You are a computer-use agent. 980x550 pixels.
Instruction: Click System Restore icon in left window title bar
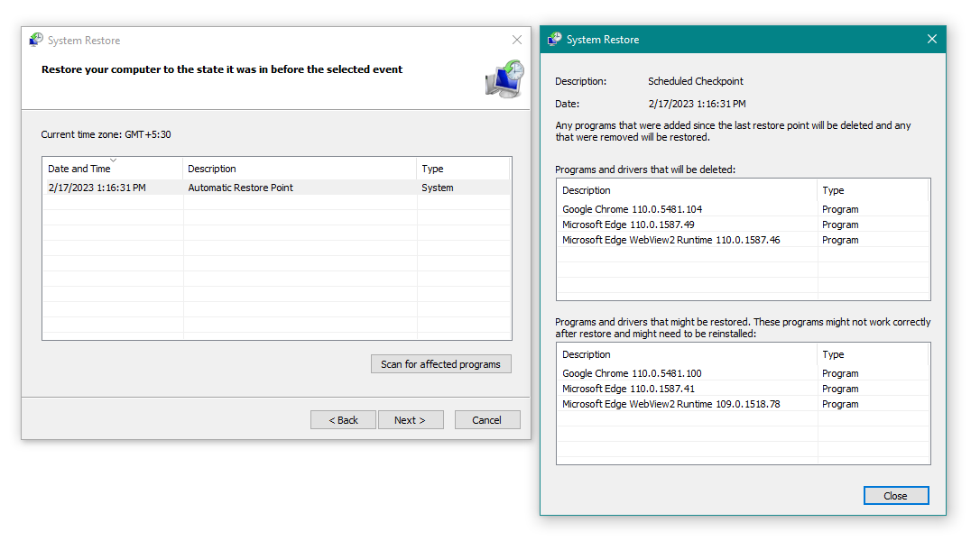click(x=36, y=40)
